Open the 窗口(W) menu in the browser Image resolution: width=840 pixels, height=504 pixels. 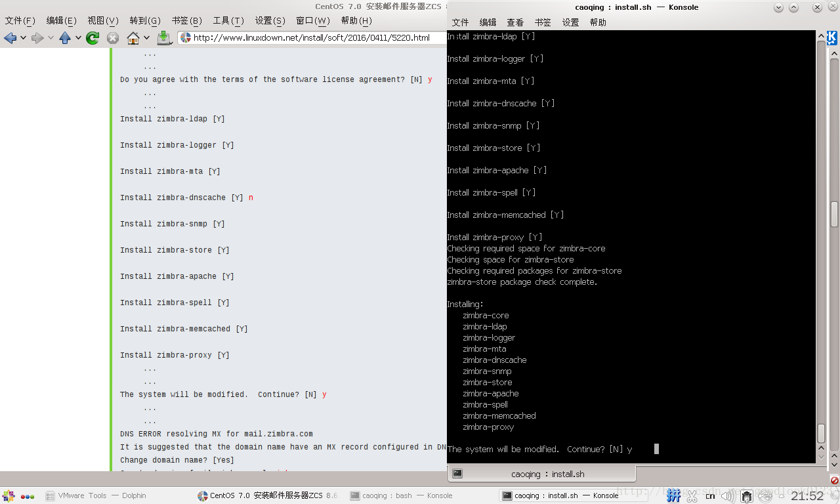point(313,21)
